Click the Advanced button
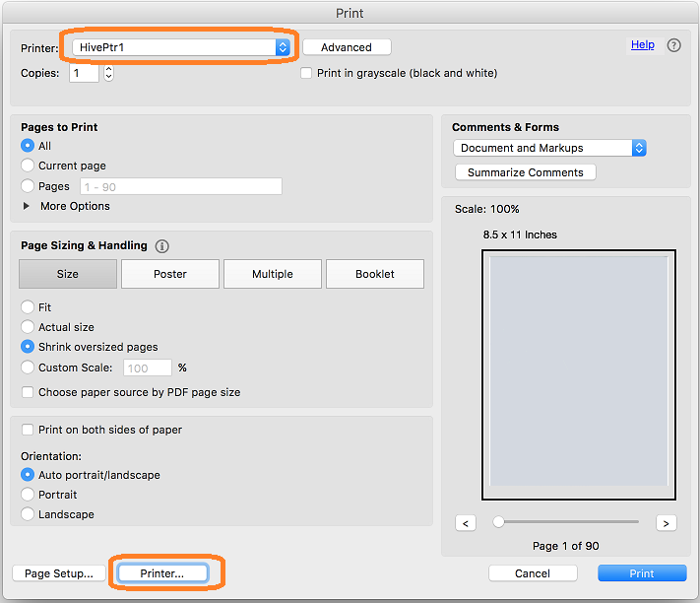 (x=347, y=47)
